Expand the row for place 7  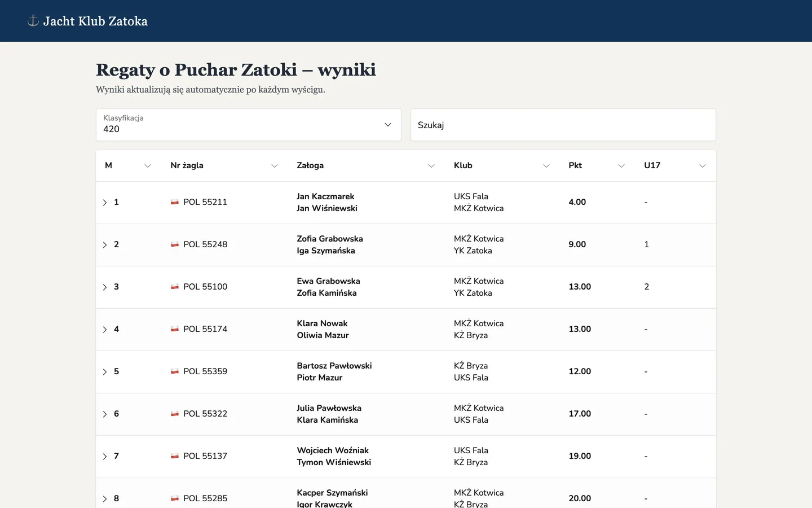point(105,457)
